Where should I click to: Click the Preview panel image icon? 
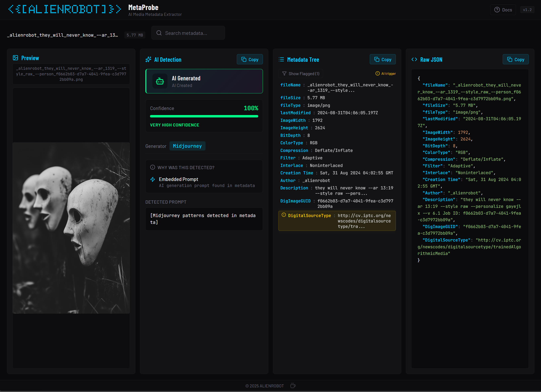tap(15, 58)
